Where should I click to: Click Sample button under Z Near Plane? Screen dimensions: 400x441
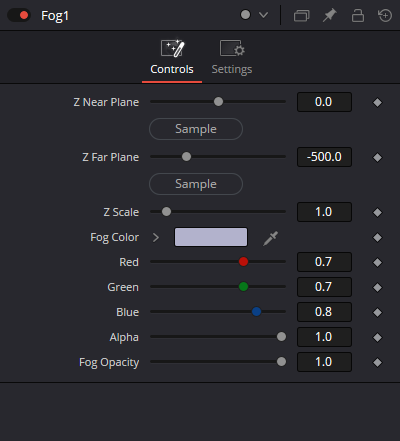(196, 129)
